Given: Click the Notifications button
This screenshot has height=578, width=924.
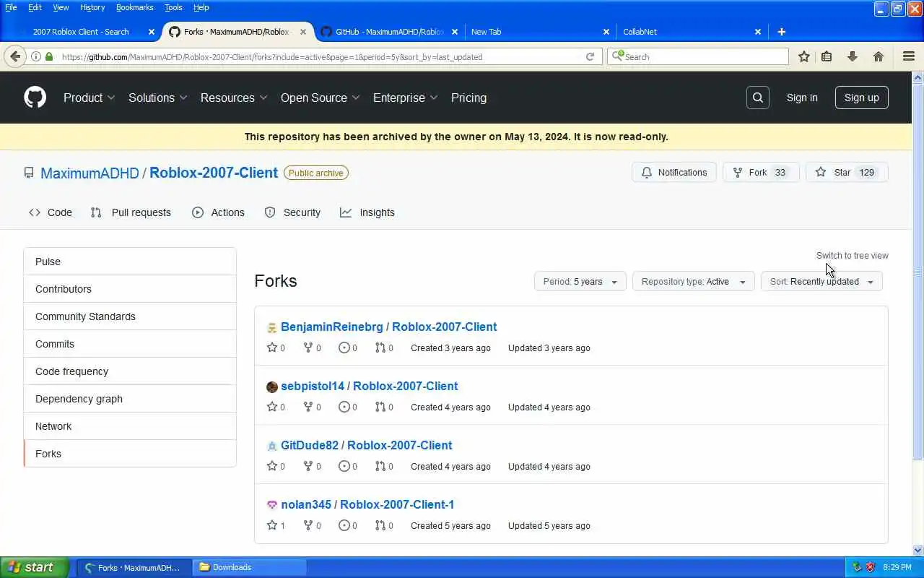Looking at the screenshot, I should pyautogui.click(x=674, y=172).
